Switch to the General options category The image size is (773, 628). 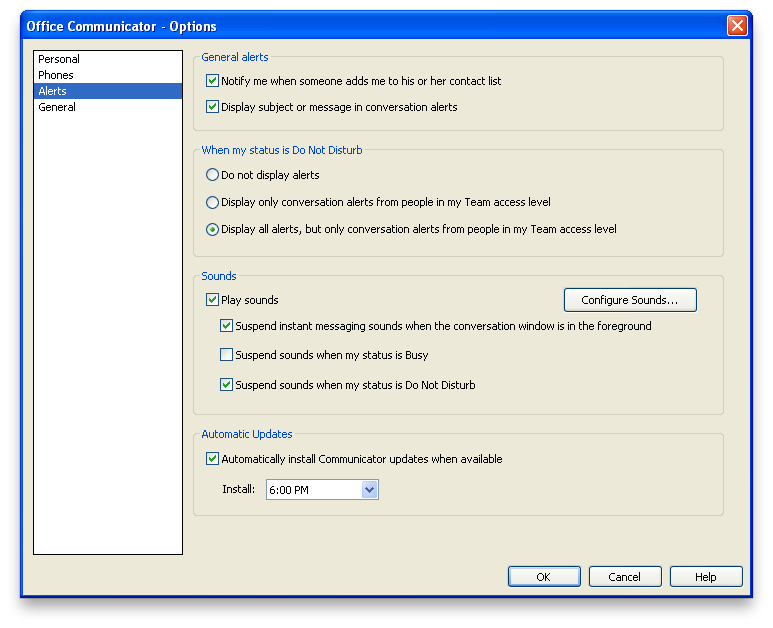[57, 107]
